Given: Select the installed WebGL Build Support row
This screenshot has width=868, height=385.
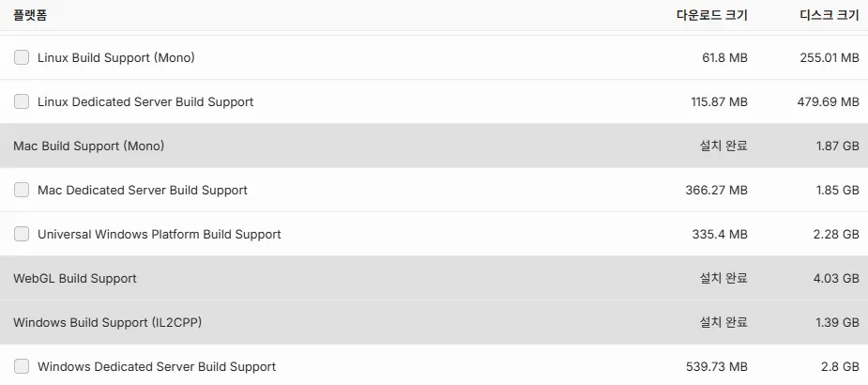Looking at the screenshot, I should [x=434, y=278].
